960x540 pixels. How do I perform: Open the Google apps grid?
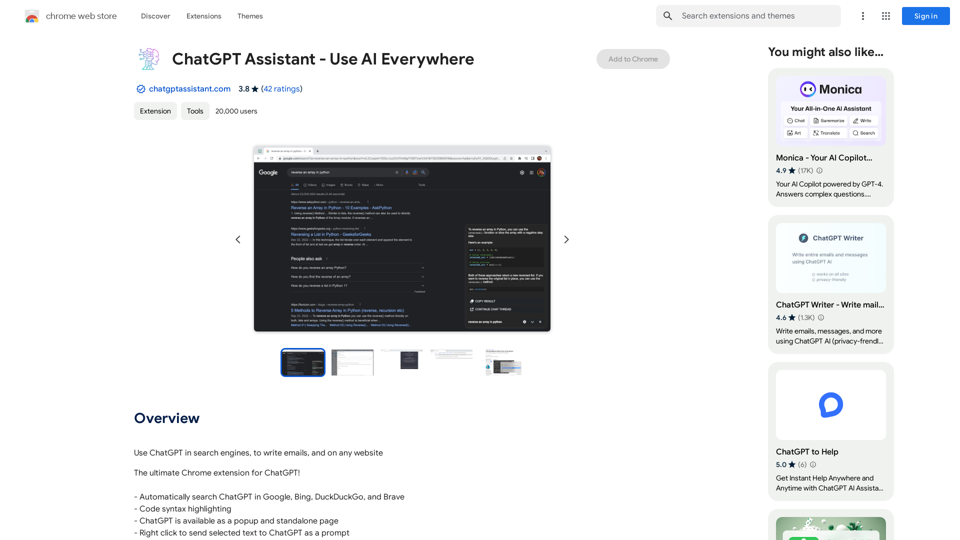(886, 16)
